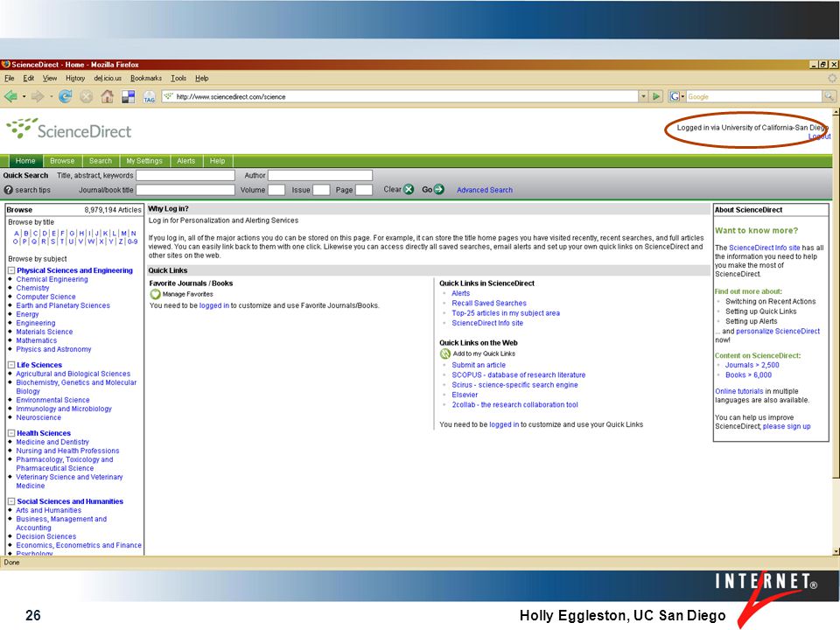Click the Stop loading icon
Screen dimensions: 840x630
click(x=86, y=97)
